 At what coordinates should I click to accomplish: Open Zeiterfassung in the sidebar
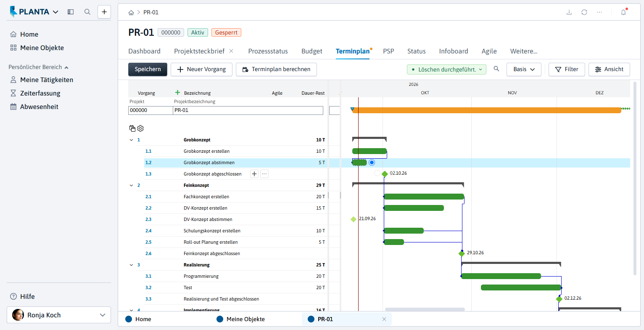tap(40, 93)
